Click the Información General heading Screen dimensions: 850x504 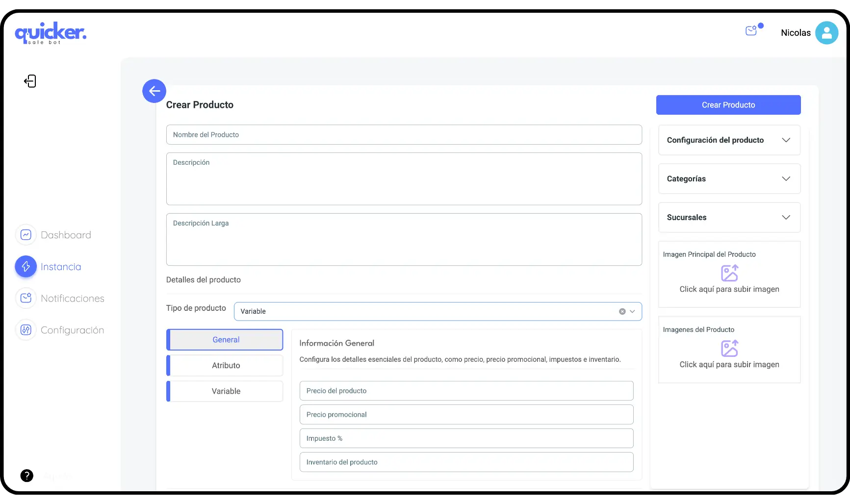point(336,343)
